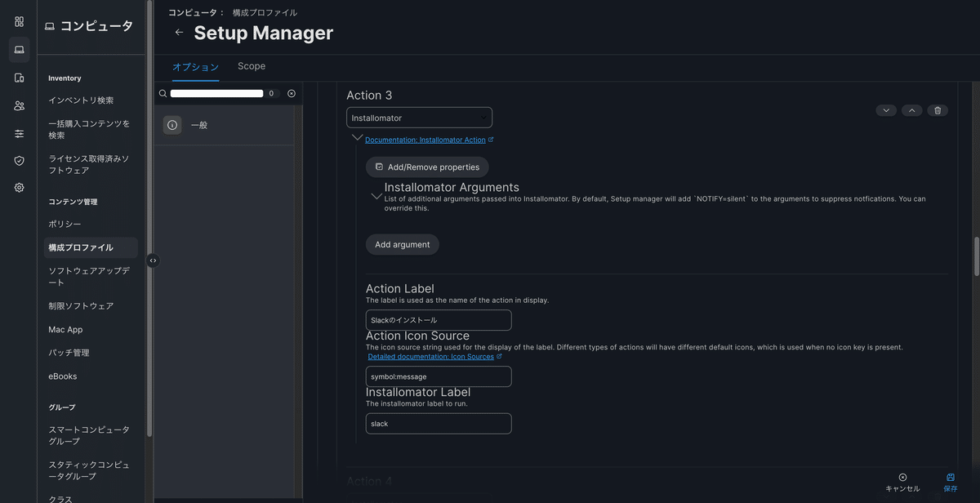Collapse the Installomator Arguments section chevron

tap(376, 194)
